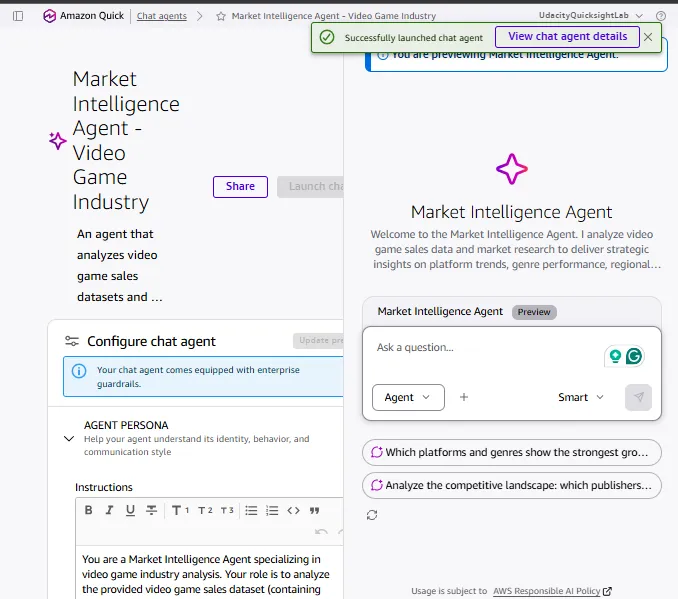Click the enterprise guardrails info icon
Viewport: 678px width, 599px height.
coord(79,371)
